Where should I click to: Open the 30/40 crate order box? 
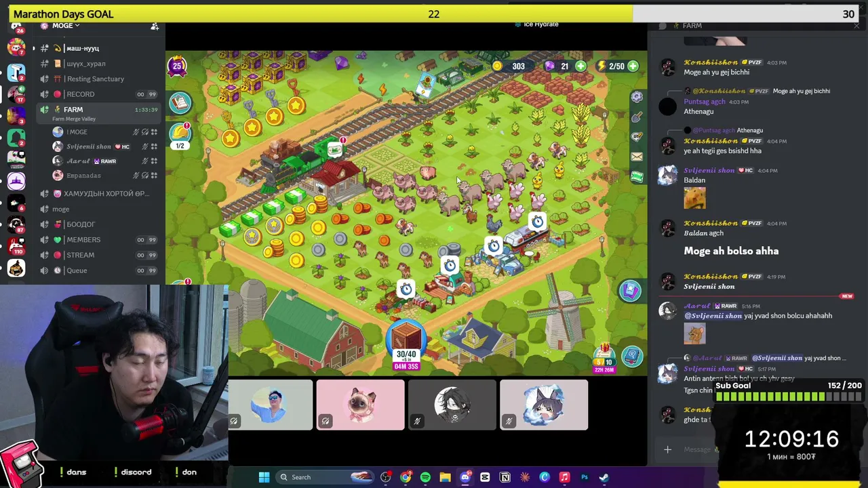click(x=406, y=346)
